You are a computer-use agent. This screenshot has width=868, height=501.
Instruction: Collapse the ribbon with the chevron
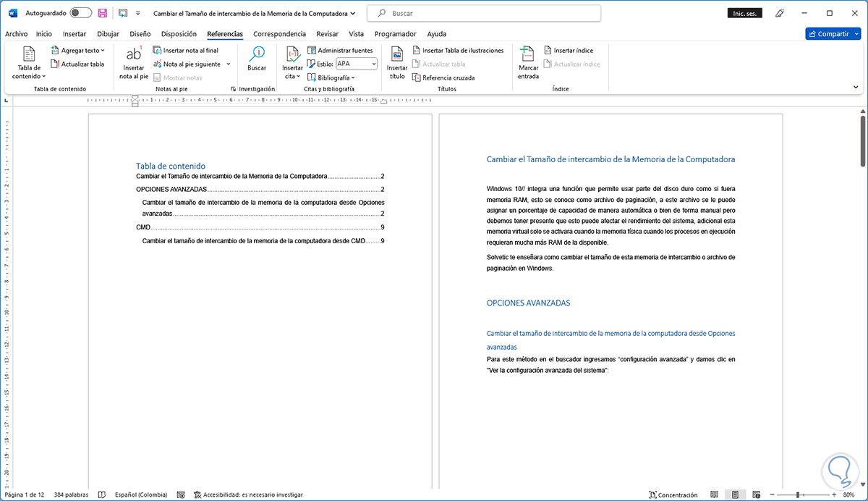tap(855, 88)
